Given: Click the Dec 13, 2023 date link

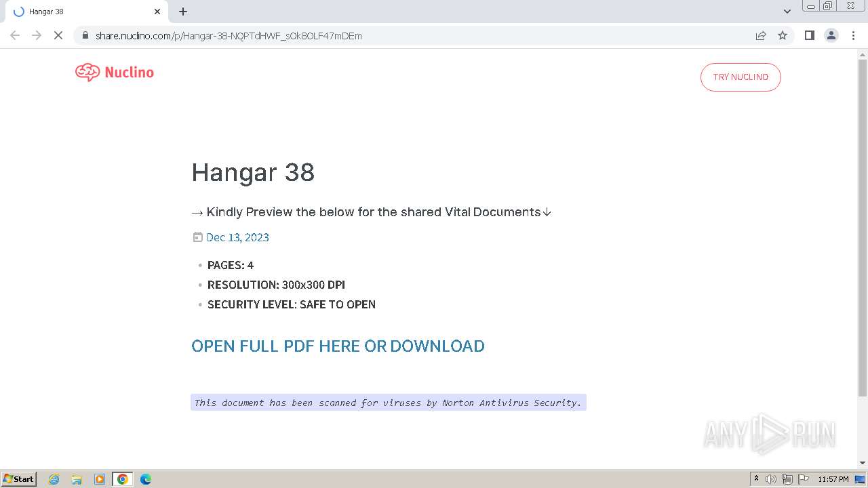Looking at the screenshot, I should coord(237,237).
